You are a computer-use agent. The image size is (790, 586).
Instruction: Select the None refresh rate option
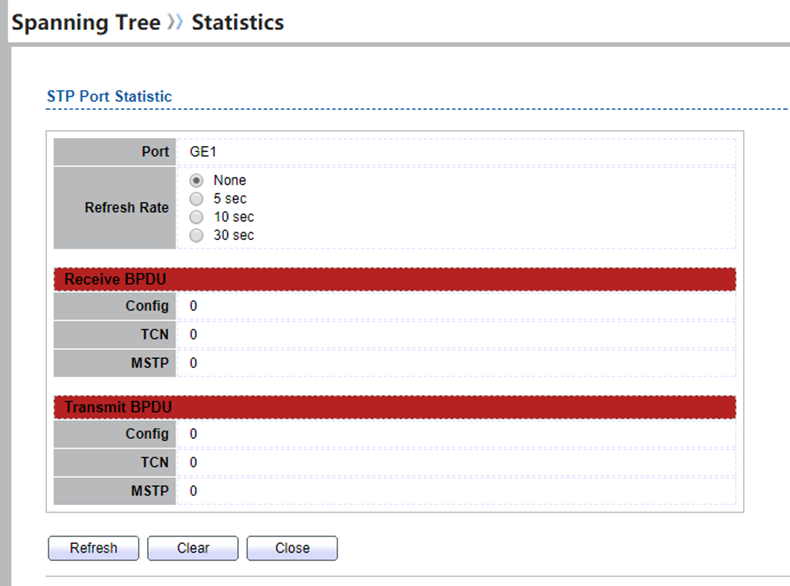pos(197,181)
